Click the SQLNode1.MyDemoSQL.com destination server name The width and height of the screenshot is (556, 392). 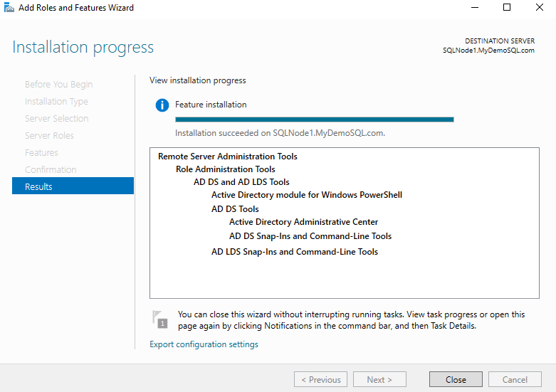pyautogui.click(x=488, y=51)
